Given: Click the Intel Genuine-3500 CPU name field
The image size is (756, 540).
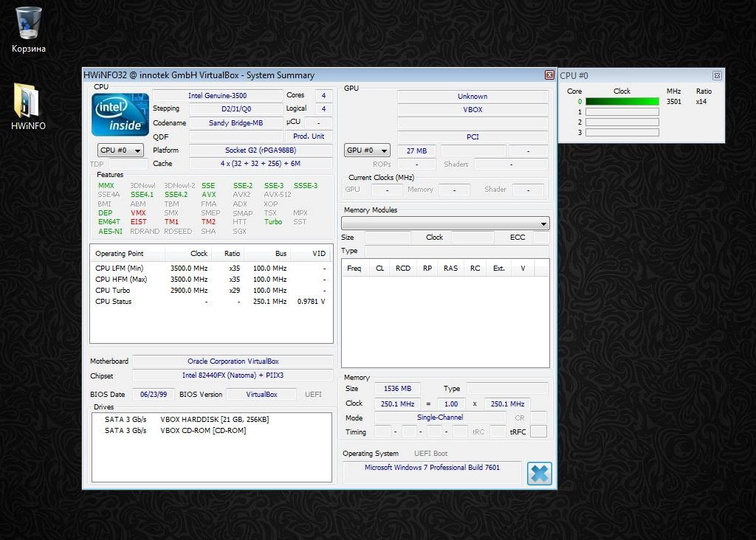Looking at the screenshot, I should coord(218,95).
